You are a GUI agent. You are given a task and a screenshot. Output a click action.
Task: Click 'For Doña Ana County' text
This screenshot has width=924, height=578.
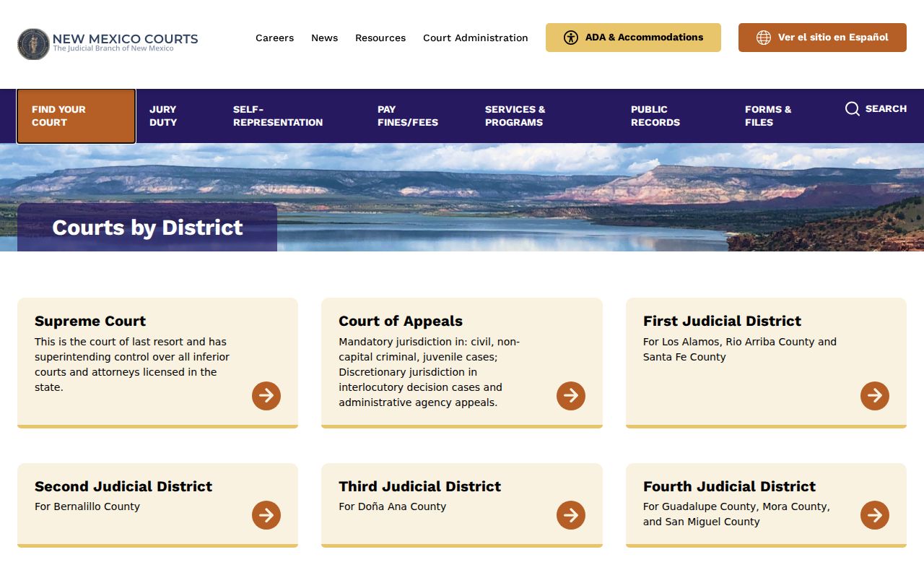393,507
